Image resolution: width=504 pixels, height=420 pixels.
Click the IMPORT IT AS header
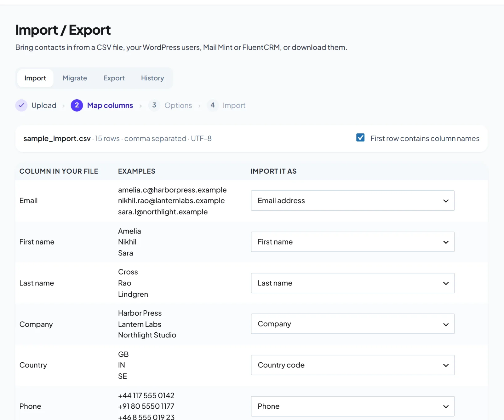click(273, 171)
